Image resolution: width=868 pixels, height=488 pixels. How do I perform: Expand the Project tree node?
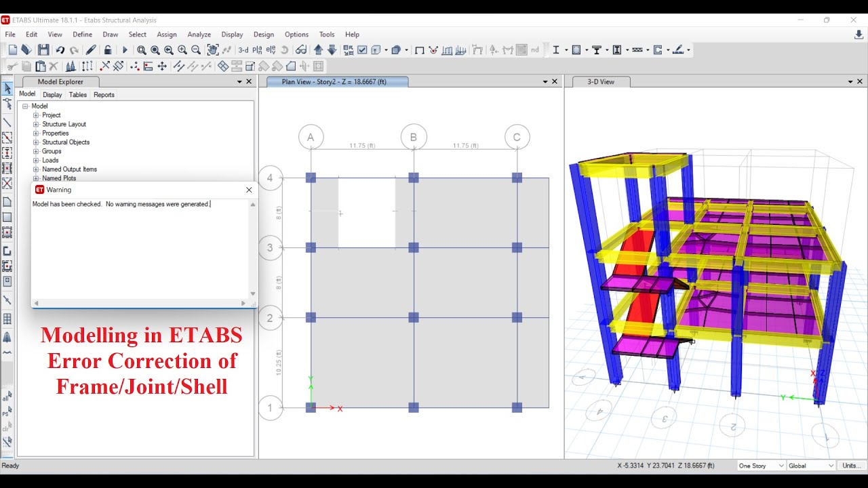(36, 115)
